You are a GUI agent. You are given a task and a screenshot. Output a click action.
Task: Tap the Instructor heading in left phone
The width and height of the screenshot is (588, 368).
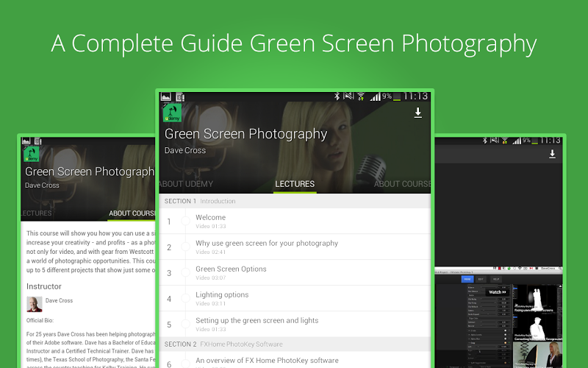(x=44, y=286)
